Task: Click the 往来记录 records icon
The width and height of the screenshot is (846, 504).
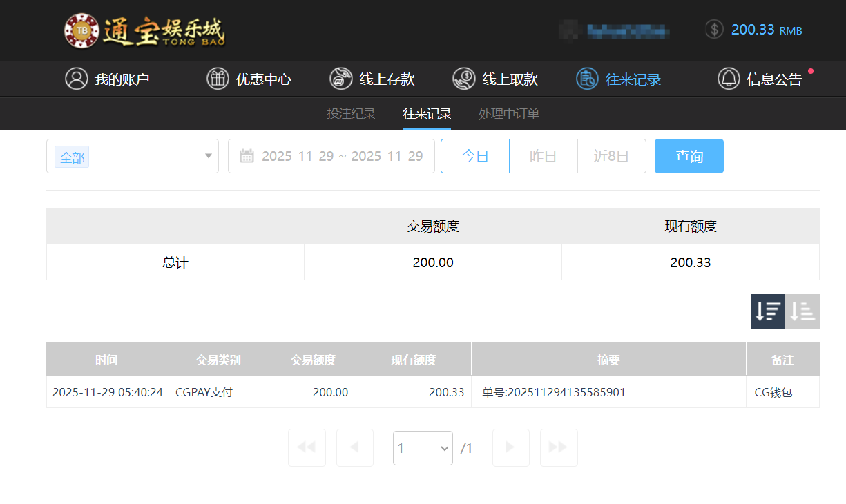Action: (586, 78)
